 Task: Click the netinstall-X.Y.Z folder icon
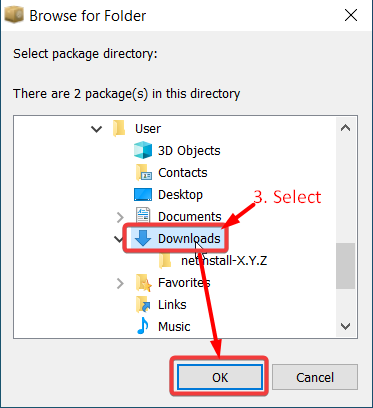[165, 261]
